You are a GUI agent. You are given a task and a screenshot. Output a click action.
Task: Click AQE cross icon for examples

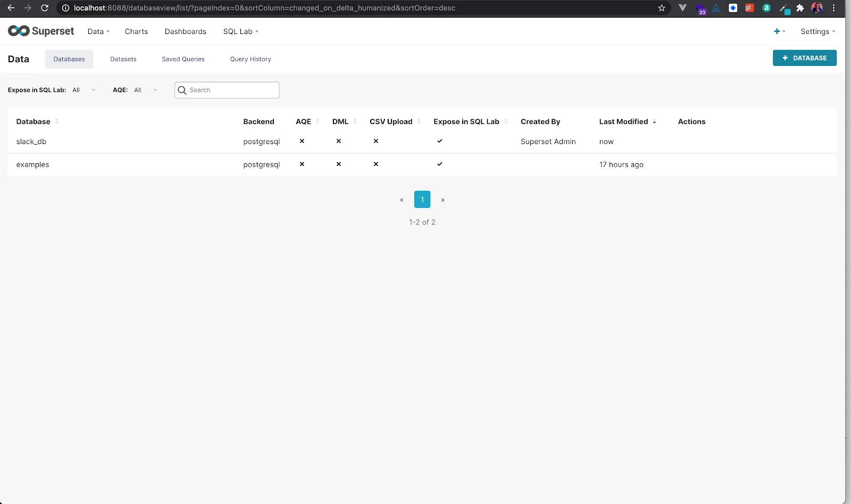(302, 164)
